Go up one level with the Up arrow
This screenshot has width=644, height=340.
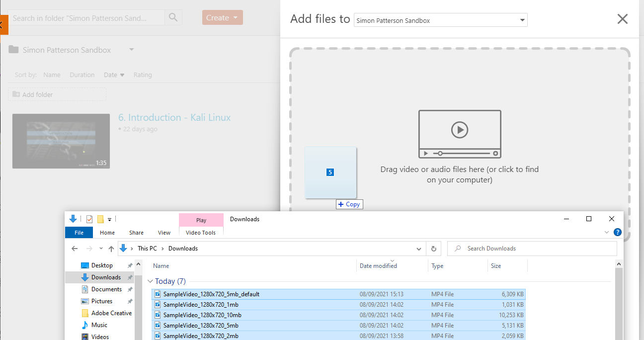[111, 249]
